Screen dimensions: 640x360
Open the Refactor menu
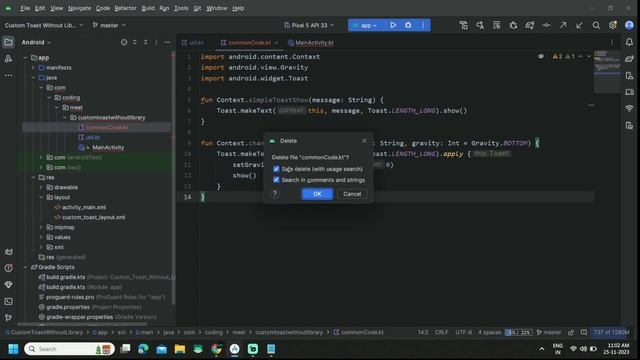click(125, 8)
